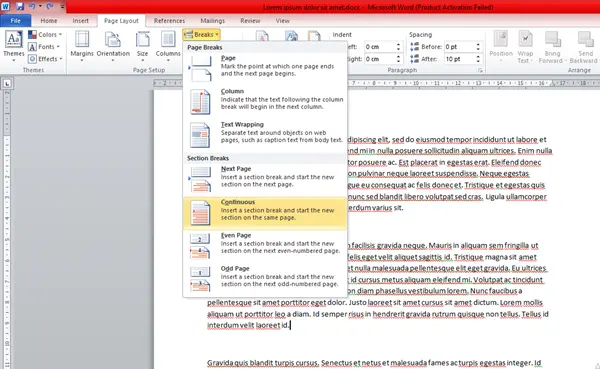Click the right indent marker on ruler
Screen dimensions: 600x369
click(x=552, y=84)
